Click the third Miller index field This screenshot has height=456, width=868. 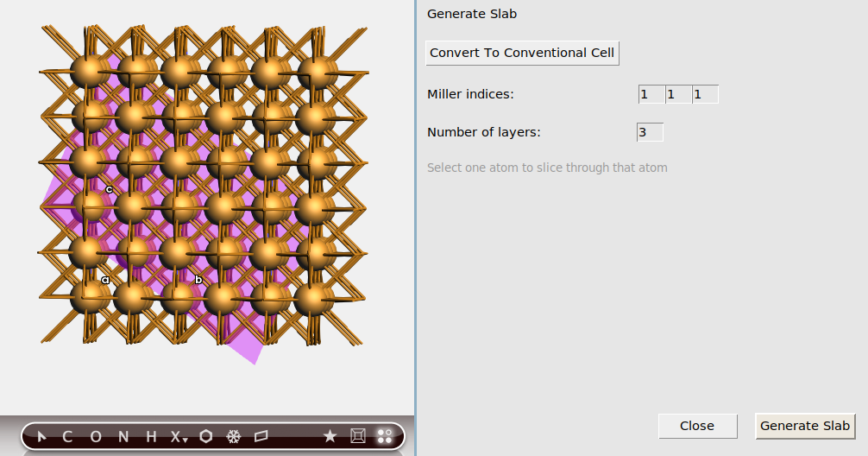click(x=705, y=94)
